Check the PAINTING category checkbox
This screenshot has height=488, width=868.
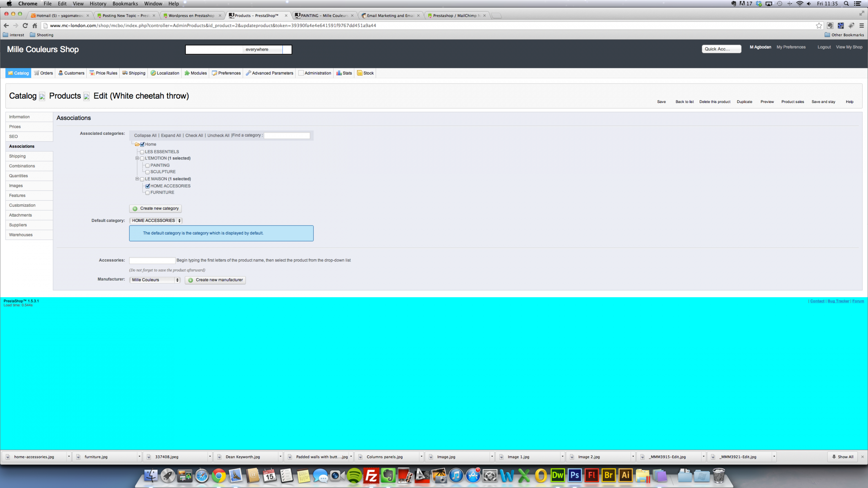(148, 166)
